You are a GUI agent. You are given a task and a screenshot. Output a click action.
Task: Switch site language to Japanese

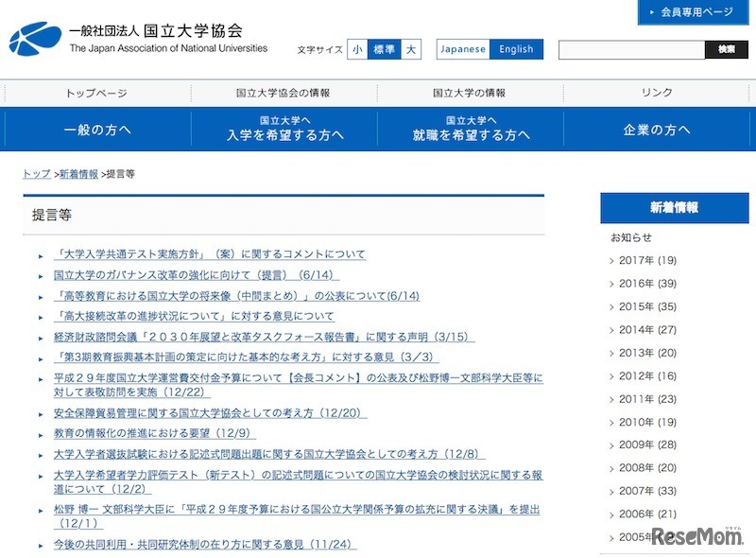coord(464,49)
